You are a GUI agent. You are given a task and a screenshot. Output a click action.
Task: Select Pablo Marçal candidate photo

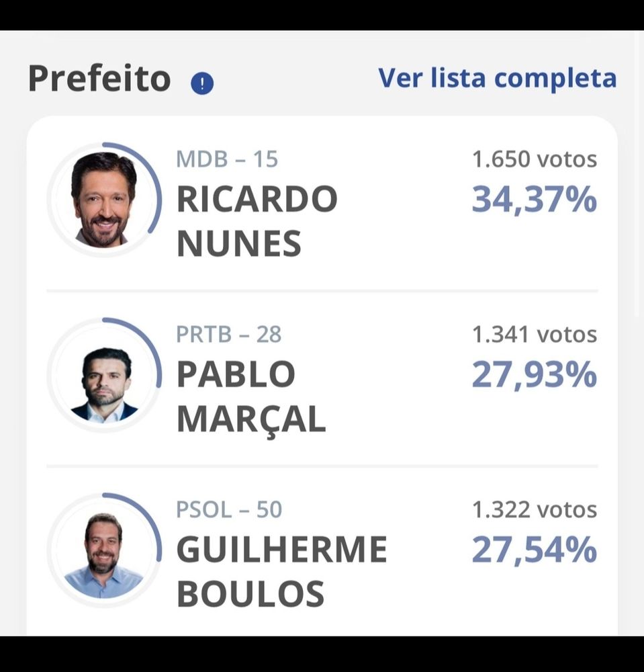(104, 375)
